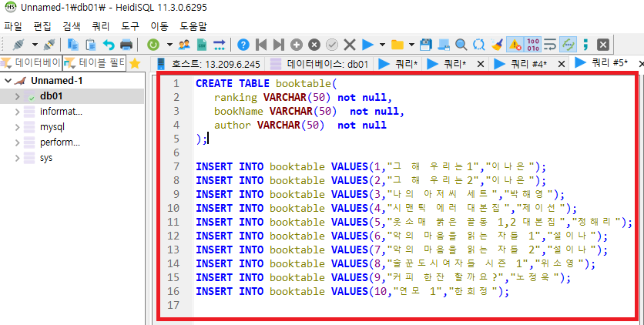Save the query with the floppy disk icon

(x=426, y=45)
